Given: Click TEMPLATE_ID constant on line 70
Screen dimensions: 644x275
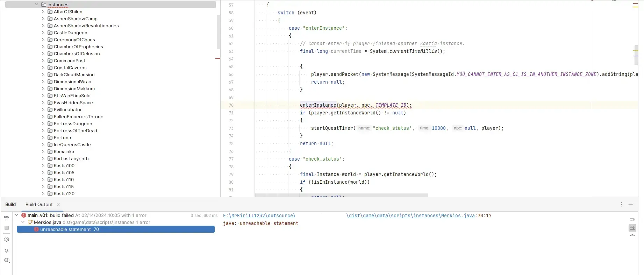Looking at the screenshot, I should click(x=391, y=105).
